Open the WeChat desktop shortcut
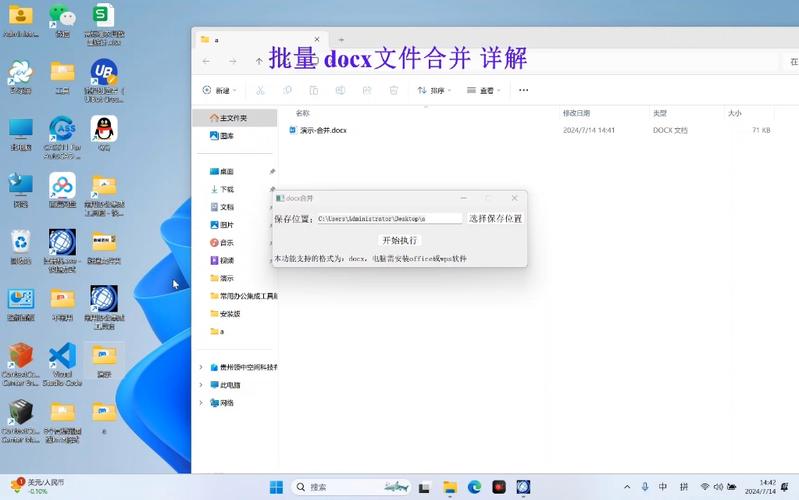 tap(62, 20)
